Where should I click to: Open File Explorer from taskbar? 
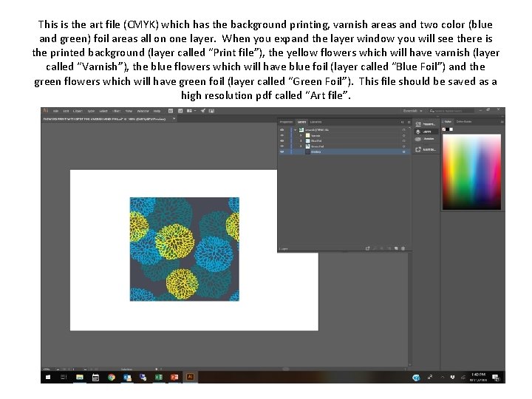click(x=80, y=377)
